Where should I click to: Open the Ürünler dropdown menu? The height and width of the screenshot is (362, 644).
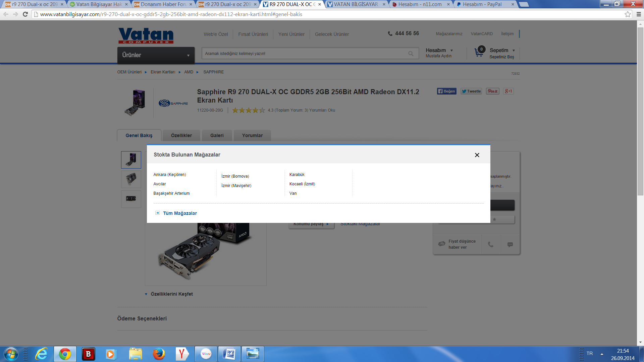156,55
